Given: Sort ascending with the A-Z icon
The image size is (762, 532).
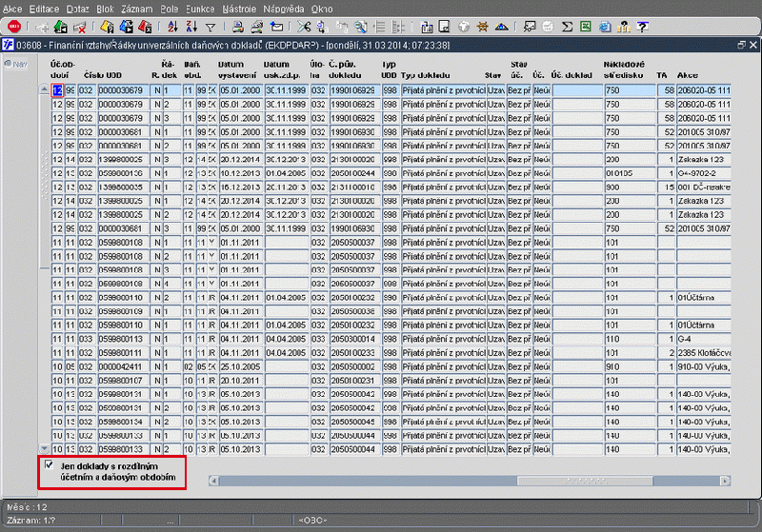Looking at the screenshot, I should 172,27.
